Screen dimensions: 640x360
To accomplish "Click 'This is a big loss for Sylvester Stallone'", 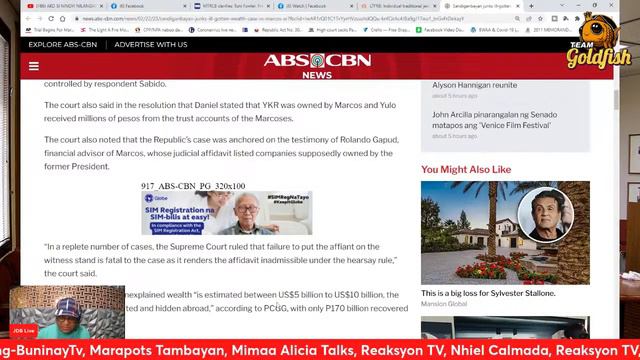I will 488,293.
